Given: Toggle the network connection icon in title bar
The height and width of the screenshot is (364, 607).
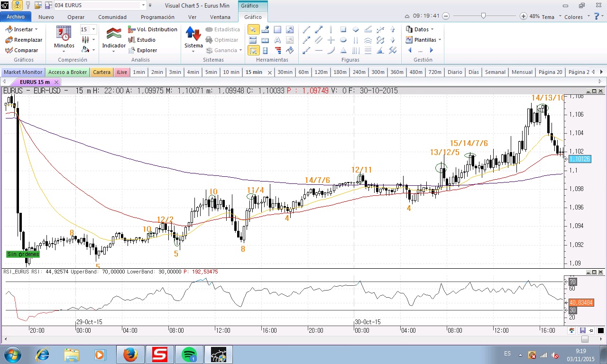Looking at the screenshot, I should [17, 5].
